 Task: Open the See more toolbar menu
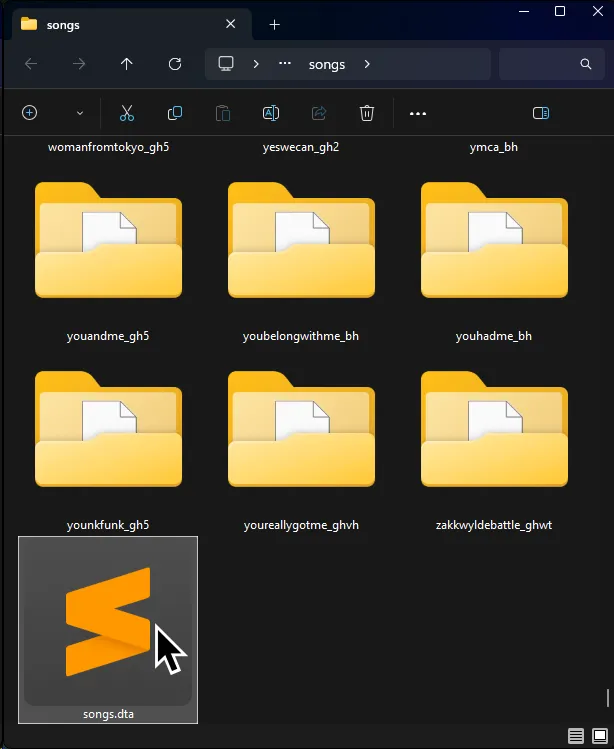click(x=418, y=114)
